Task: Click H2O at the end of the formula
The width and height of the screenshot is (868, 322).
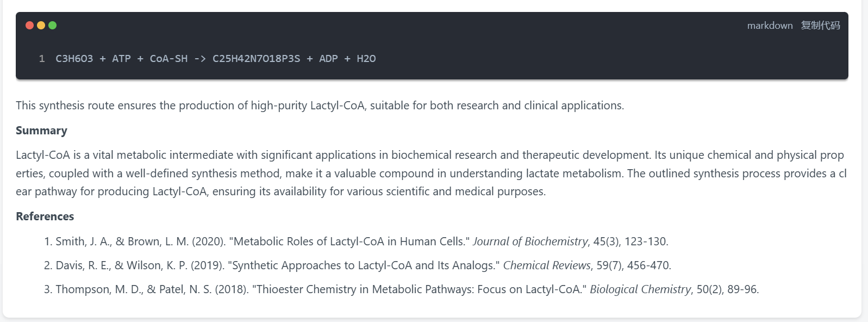Action: 366,59
